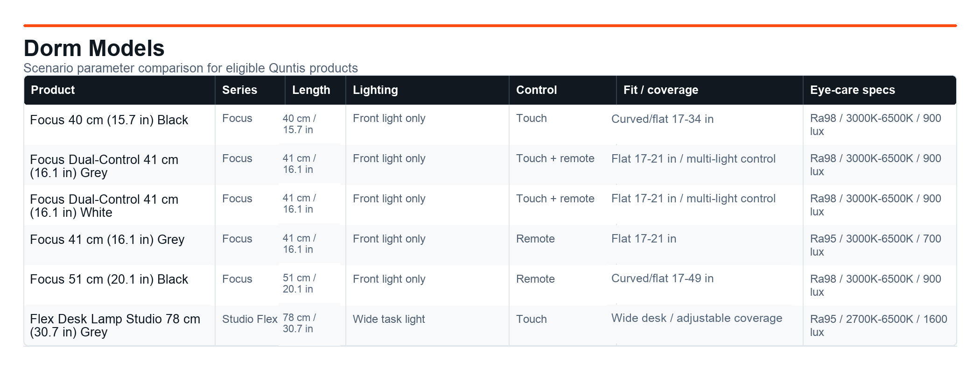Select Curved/flat 17-49 in cell
The width and height of the screenshot is (980, 371).
(662, 278)
